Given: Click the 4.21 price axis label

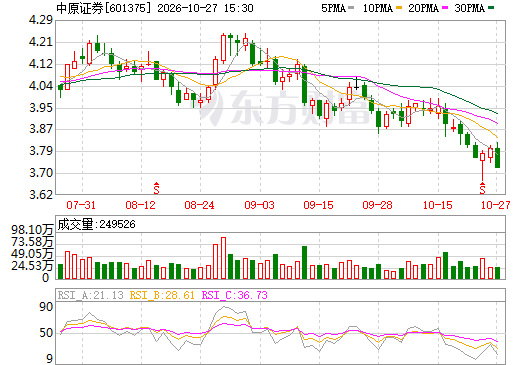Looking at the screenshot, I should tap(41, 42).
